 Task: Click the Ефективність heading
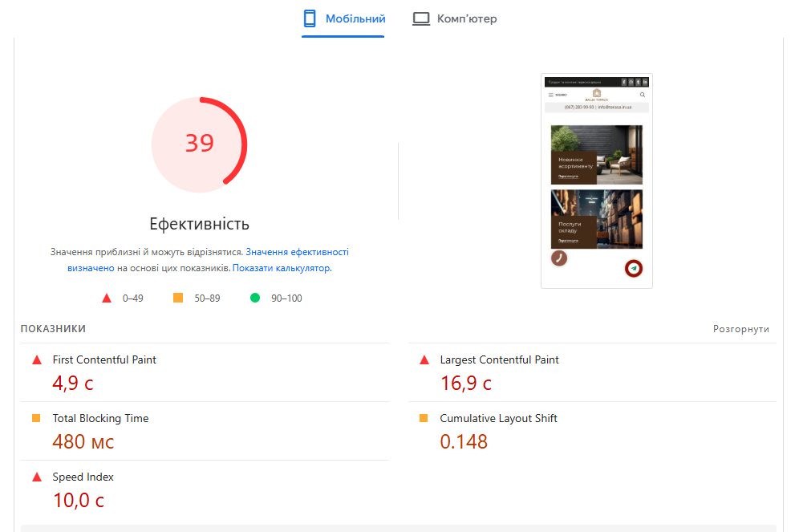pyautogui.click(x=199, y=224)
